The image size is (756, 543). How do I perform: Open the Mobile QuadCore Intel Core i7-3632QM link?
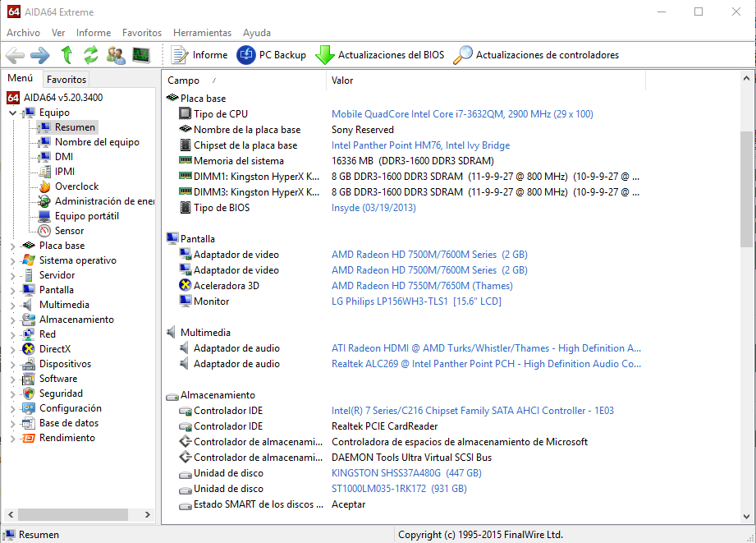click(462, 114)
